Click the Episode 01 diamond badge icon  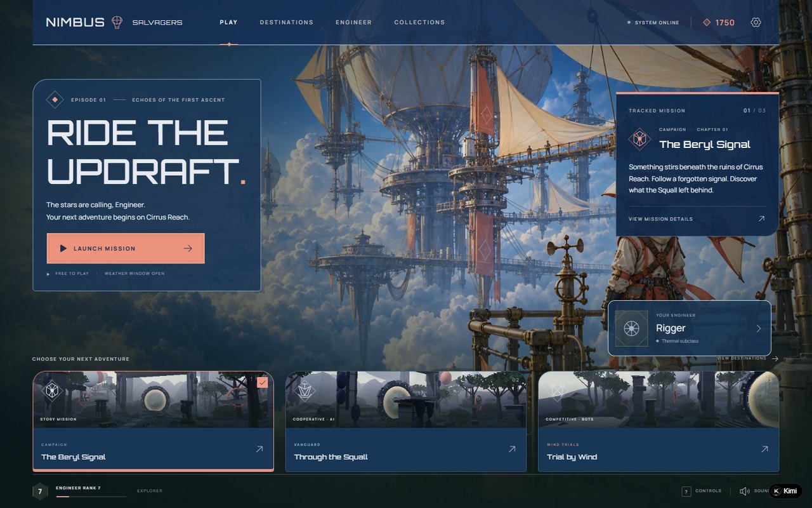[55, 100]
